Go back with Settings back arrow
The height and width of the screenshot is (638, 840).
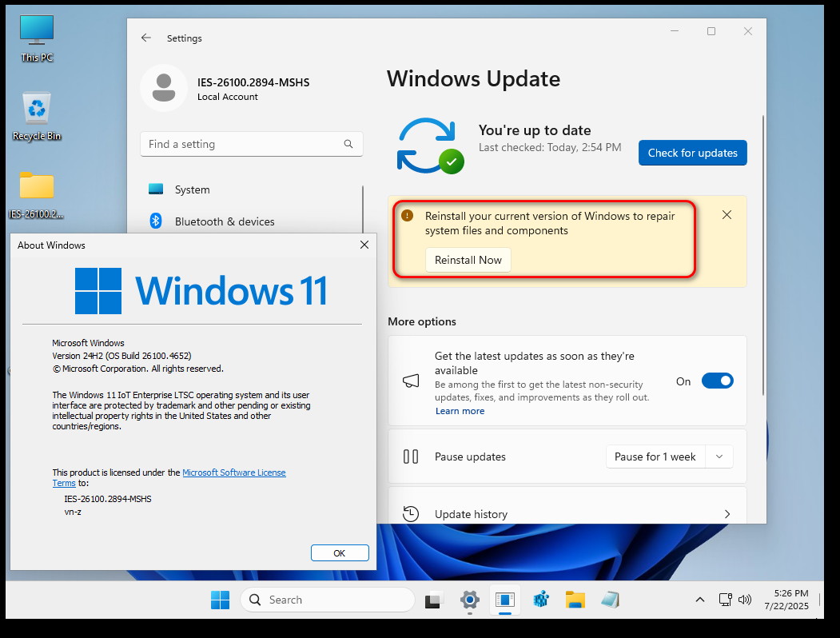coord(145,38)
